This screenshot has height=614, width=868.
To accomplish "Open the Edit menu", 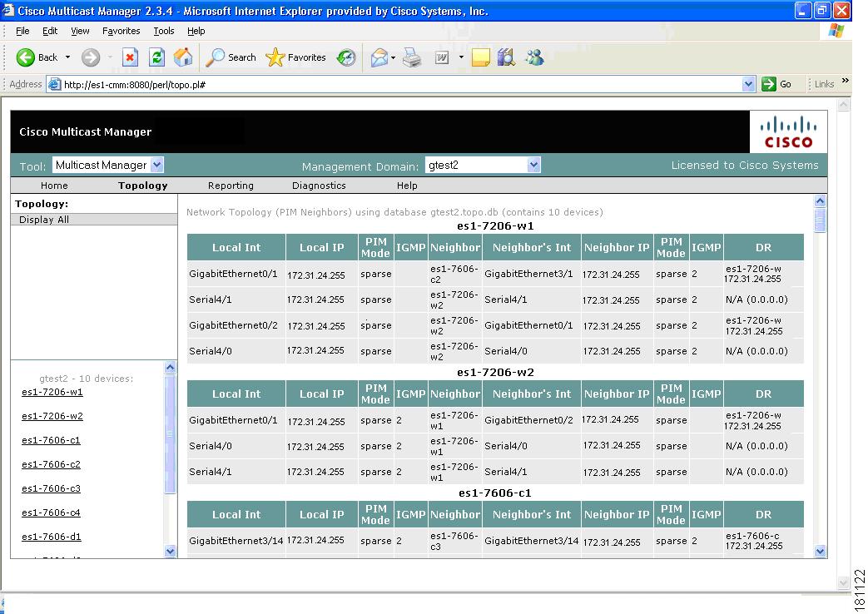I will point(50,31).
